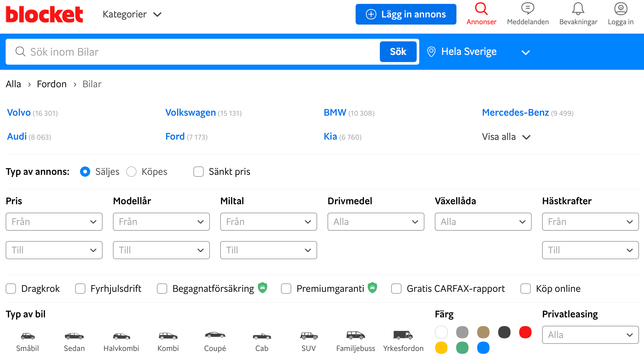This screenshot has height=360, width=644.
Task: Select the black color swatch
Action: coord(504,332)
